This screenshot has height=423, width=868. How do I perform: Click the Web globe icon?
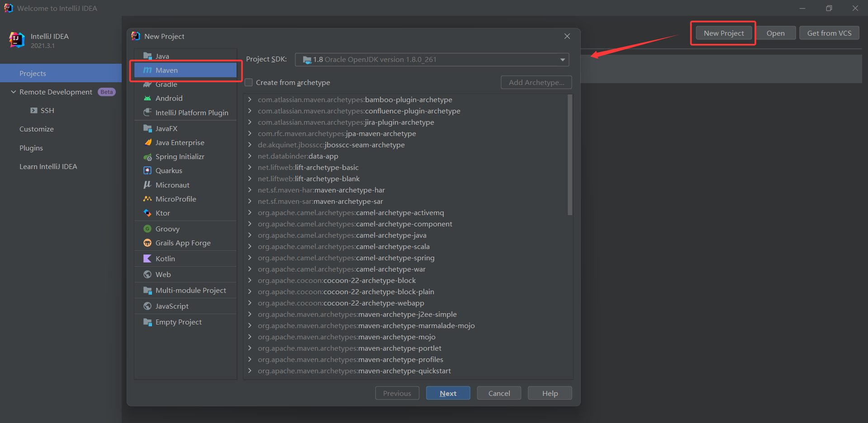click(x=147, y=274)
